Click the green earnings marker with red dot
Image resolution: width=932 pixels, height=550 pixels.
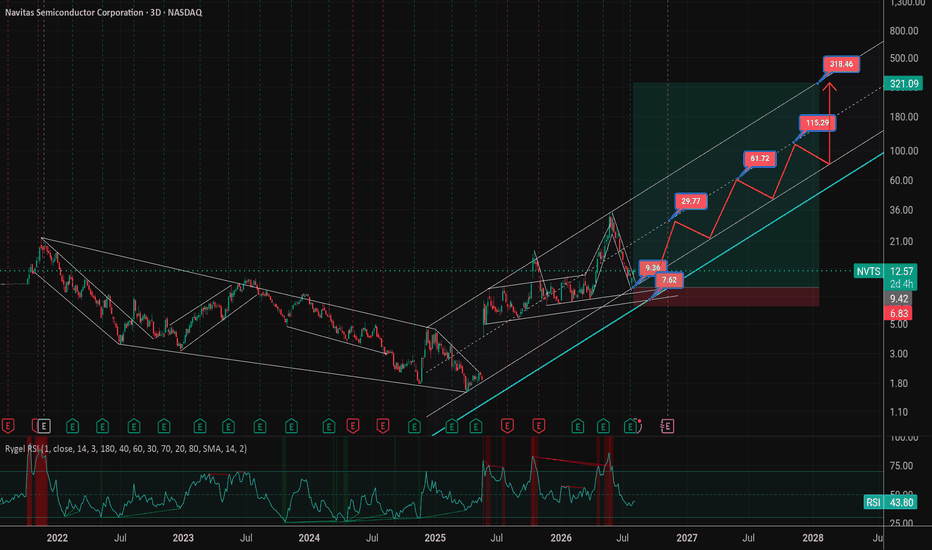point(631,426)
